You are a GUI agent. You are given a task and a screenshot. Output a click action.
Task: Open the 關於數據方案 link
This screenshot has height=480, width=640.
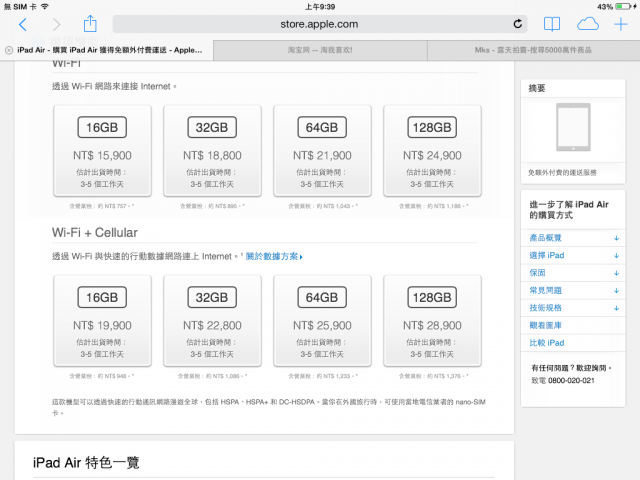[274, 256]
